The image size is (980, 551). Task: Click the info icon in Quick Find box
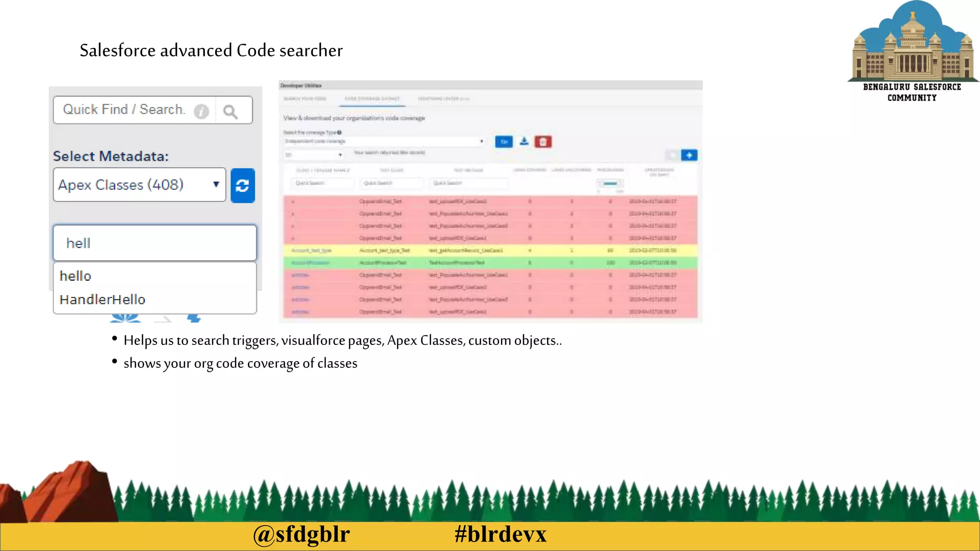pos(201,111)
